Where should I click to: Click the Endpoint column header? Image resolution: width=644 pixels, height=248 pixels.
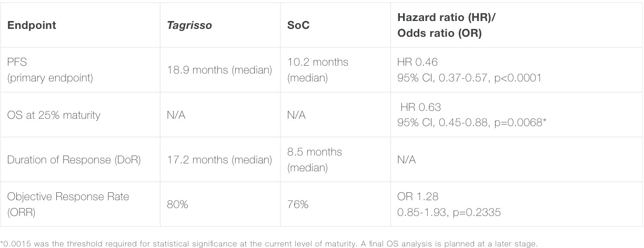coord(32,25)
